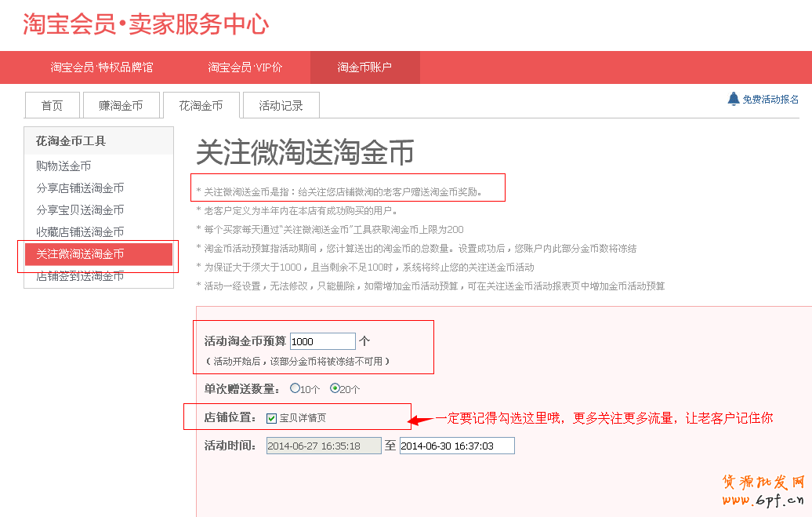812x517 pixels.
Task: Click the bell icon beside 免费活动报名
Action: coord(733,98)
